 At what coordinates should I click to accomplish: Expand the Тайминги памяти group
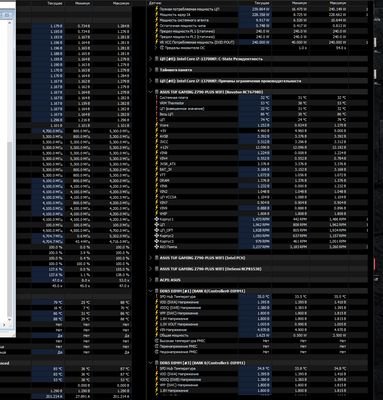(151, 70)
